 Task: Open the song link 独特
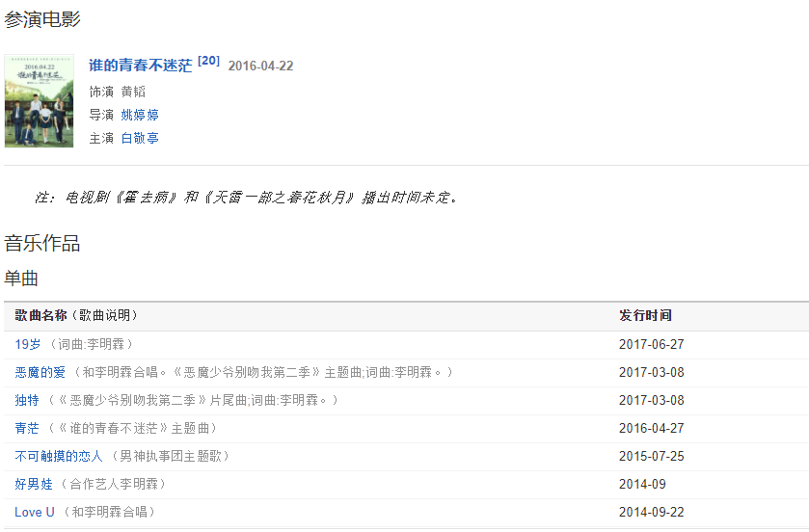[x=27, y=400]
